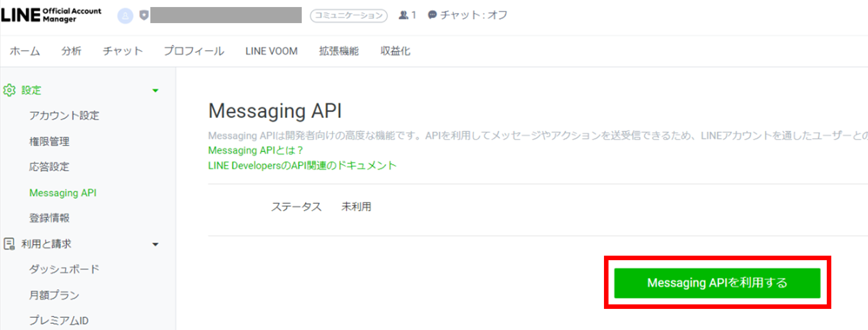Select 登録情報 in the sidebar

click(49, 218)
